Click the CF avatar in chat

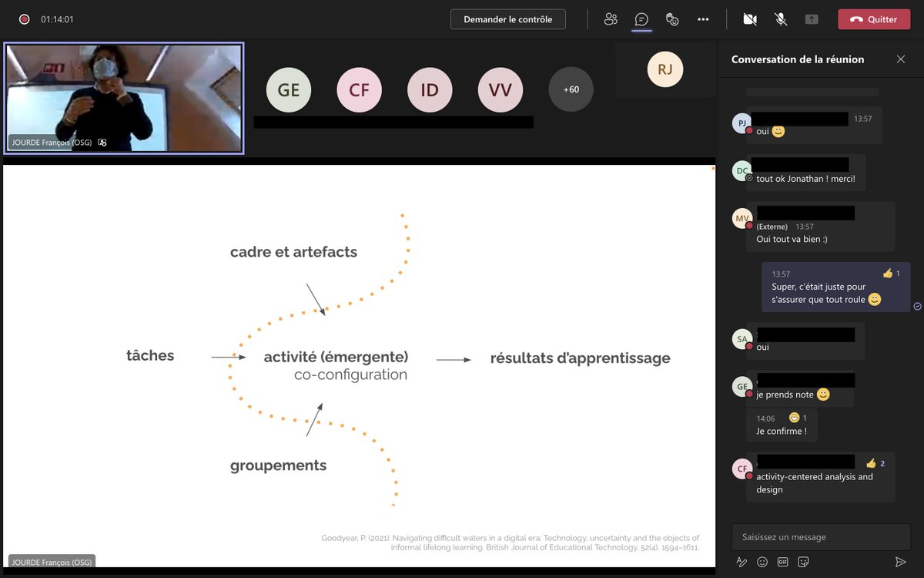(742, 469)
